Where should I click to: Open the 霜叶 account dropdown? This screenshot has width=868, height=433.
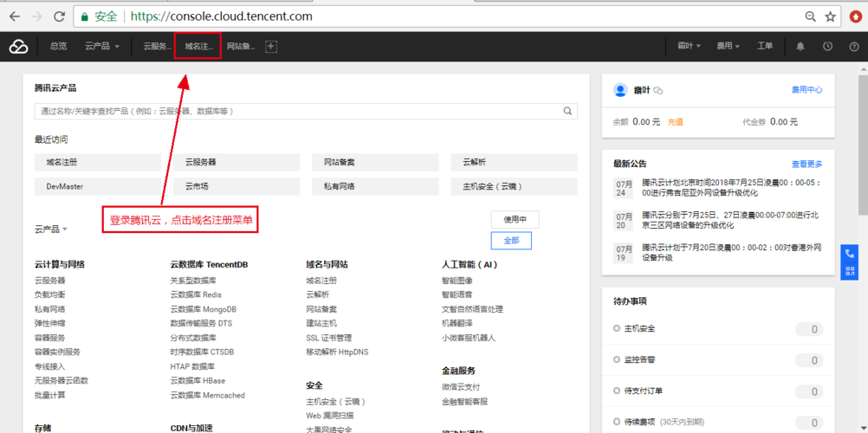(x=690, y=47)
